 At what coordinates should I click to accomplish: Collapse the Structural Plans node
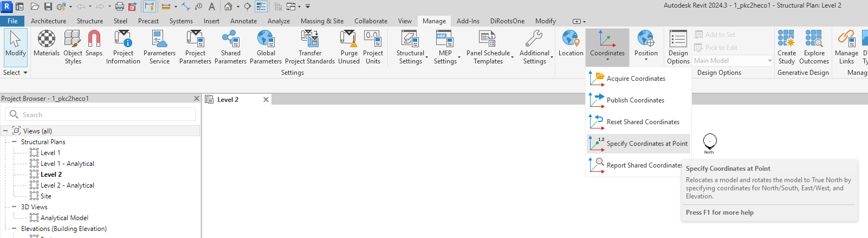pos(14,141)
